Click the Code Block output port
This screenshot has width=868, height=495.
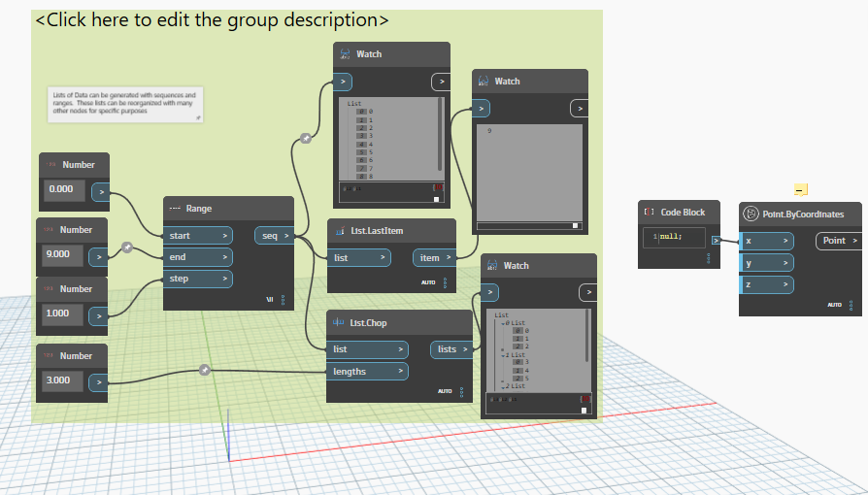pos(717,241)
